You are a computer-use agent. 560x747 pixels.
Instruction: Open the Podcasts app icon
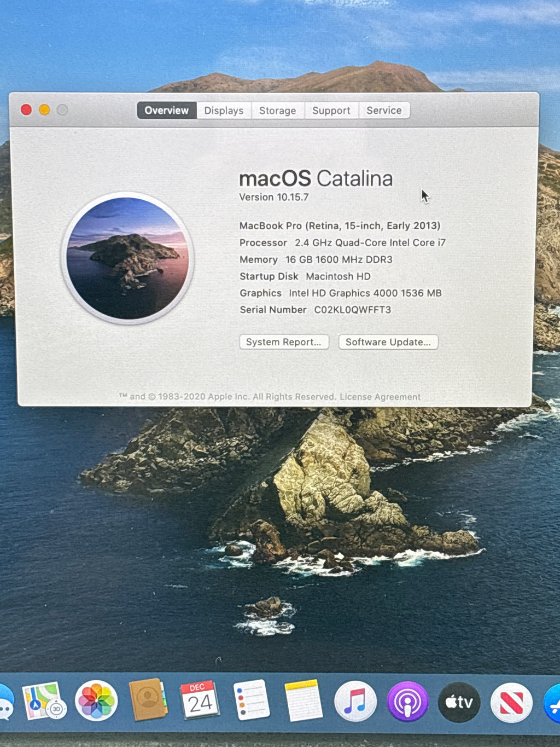click(407, 702)
